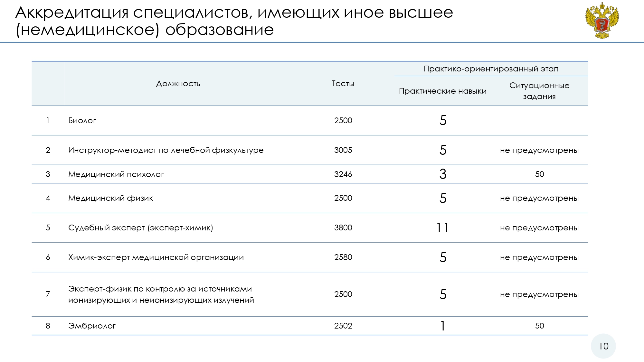Click the tests value 3005
644x362 pixels.
343,150
